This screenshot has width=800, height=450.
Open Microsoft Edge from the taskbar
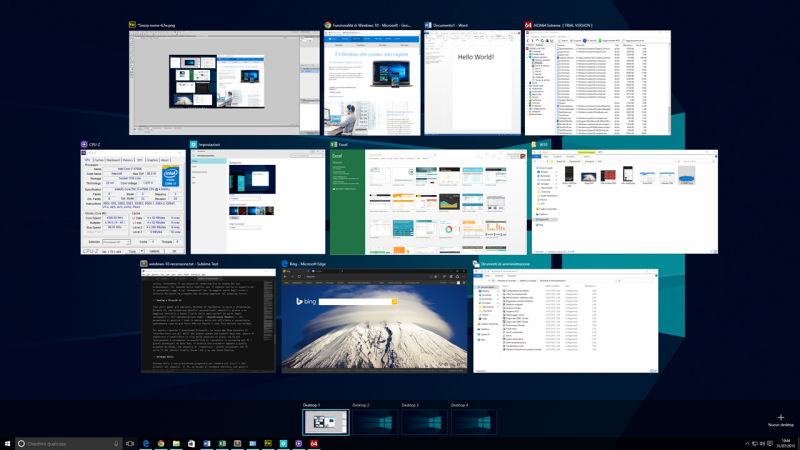145,443
